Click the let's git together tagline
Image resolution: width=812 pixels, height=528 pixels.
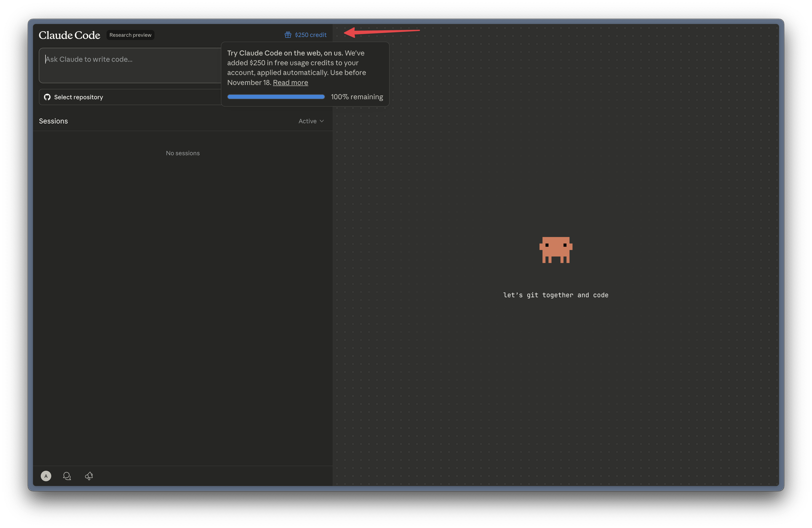pyautogui.click(x=555, y=295)
